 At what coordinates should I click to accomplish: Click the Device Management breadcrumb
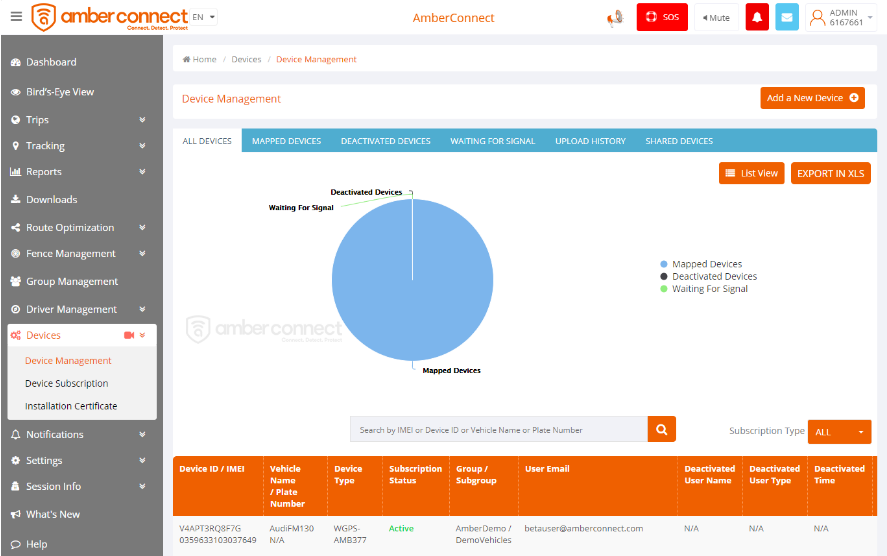316,59
